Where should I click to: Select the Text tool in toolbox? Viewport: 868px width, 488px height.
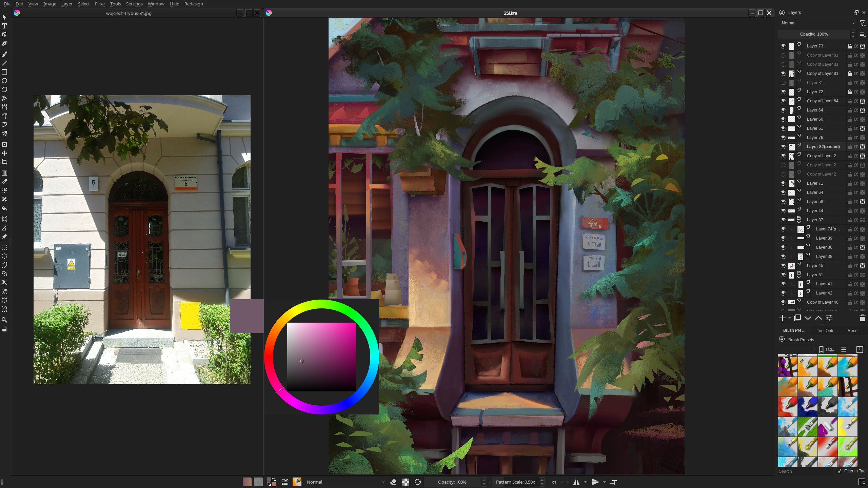click(4, 26)
